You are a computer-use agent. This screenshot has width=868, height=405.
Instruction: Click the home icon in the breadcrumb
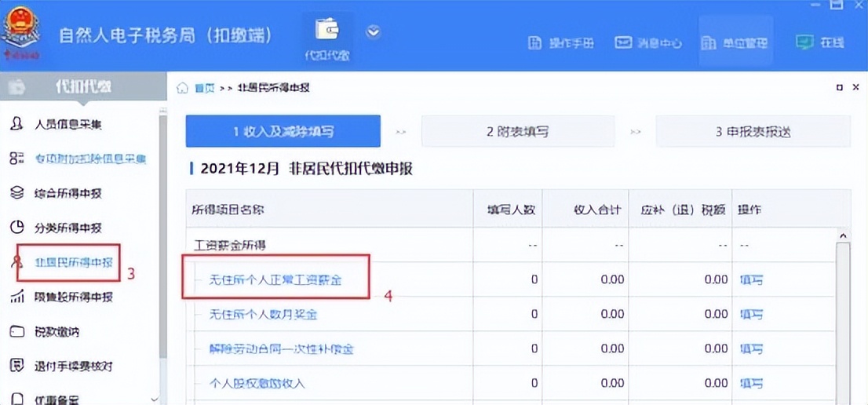tap(182, 88)
